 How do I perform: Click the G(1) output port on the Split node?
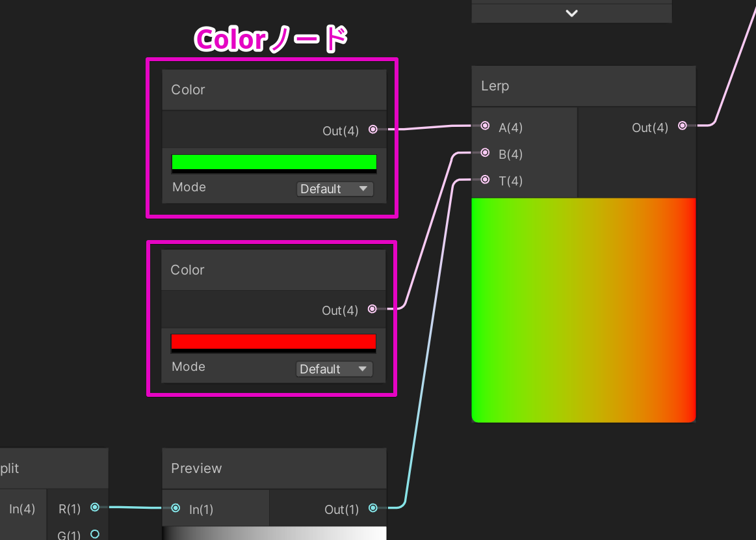pyautogui.click(x=95, y=533)
